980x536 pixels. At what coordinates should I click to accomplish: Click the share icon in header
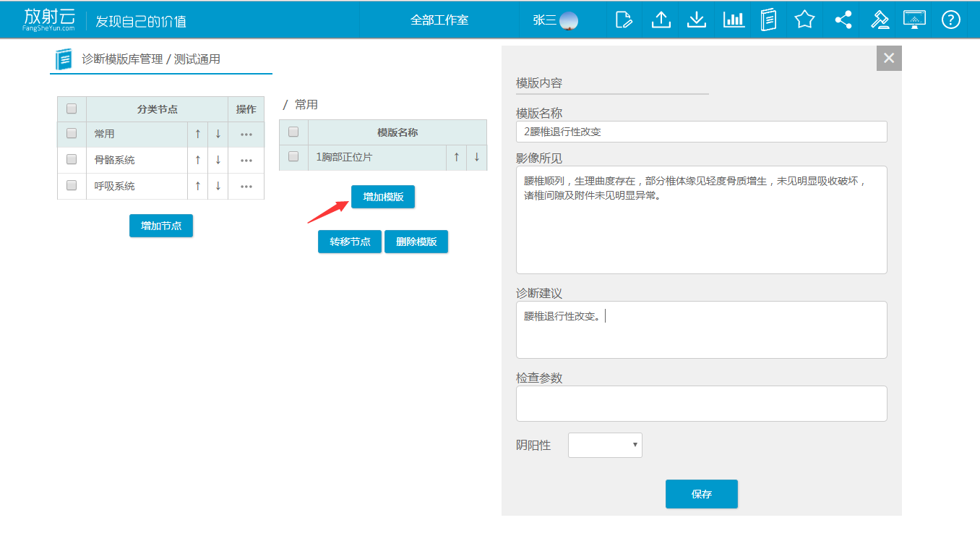pyautogui.click(x=843, y=20)
